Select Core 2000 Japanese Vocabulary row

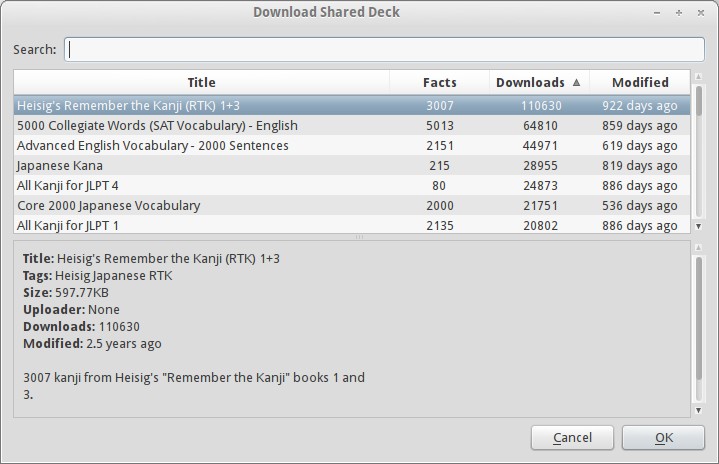click(352, 205)
